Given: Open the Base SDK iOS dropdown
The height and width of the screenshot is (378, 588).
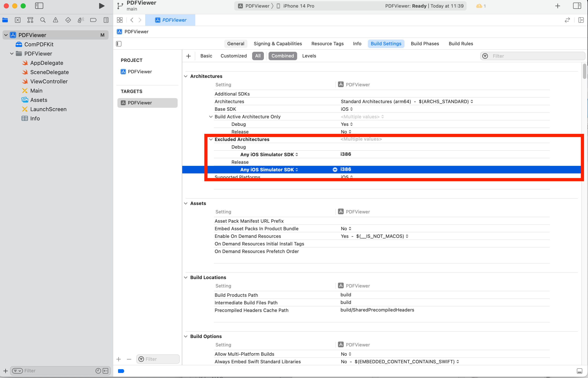Looking at the screenshot, I should tap(347, 109).
